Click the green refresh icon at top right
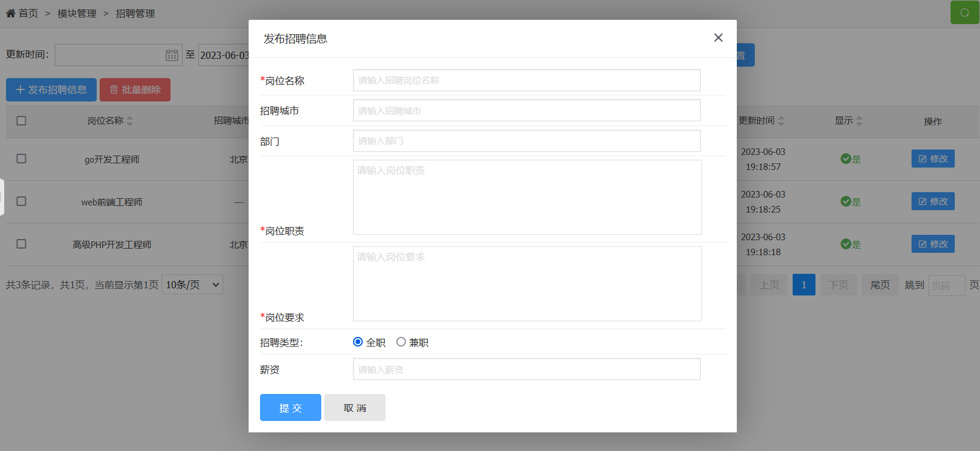Screen dimensions: 980x451 964,13
